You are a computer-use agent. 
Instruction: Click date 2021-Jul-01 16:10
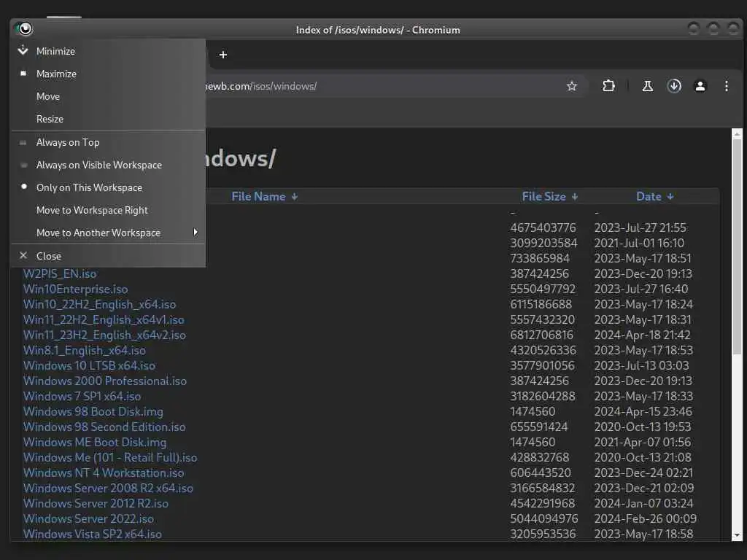click(x=639, y=244)
